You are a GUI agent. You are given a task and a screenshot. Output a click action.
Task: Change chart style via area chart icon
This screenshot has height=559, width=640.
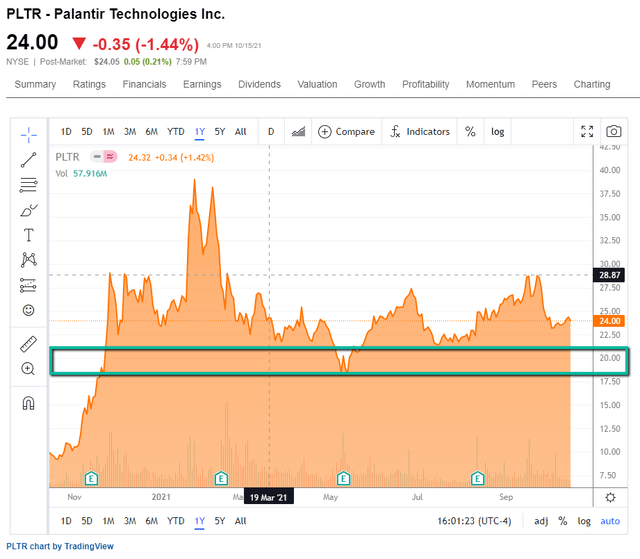pyautogui.click(x=298, y=132)
